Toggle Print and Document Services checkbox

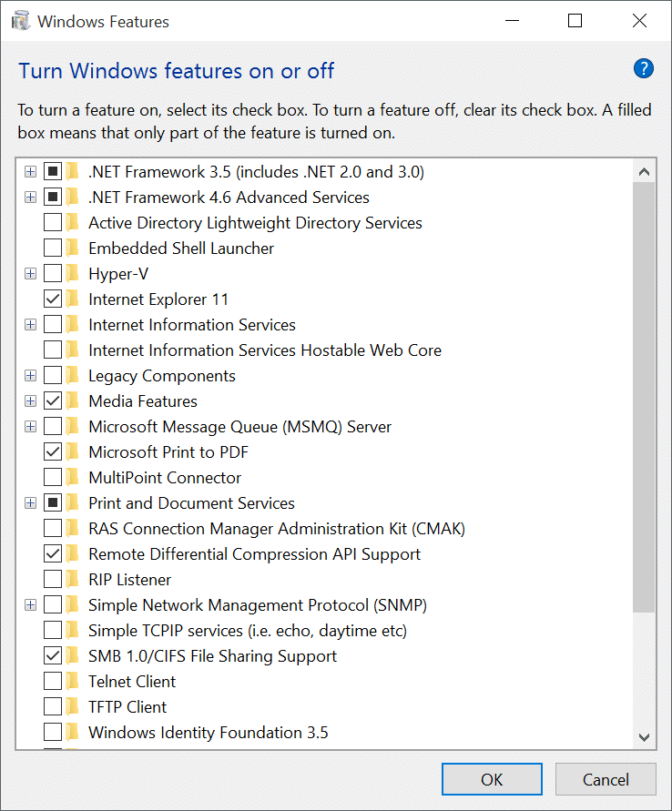click(53, 502)
